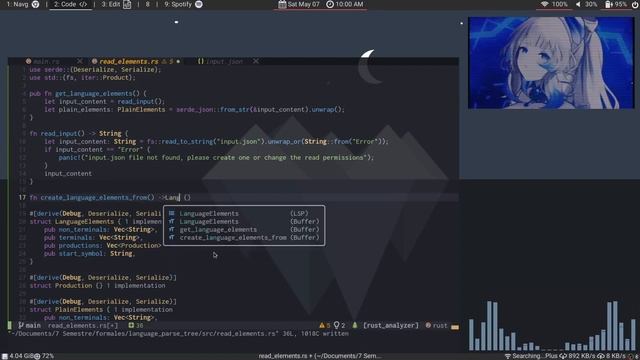Click the rust filetype indicator

(x=436, y=325)
